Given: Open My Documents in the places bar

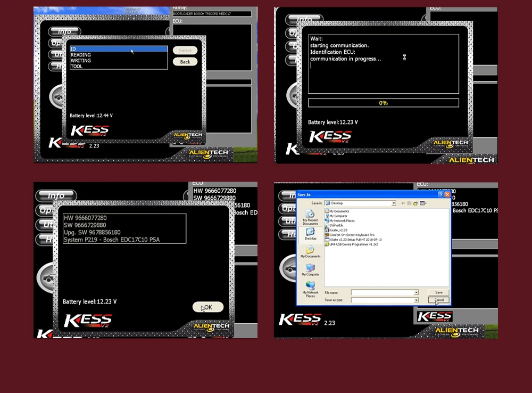Looking at the screenshot, I should 310,252.
